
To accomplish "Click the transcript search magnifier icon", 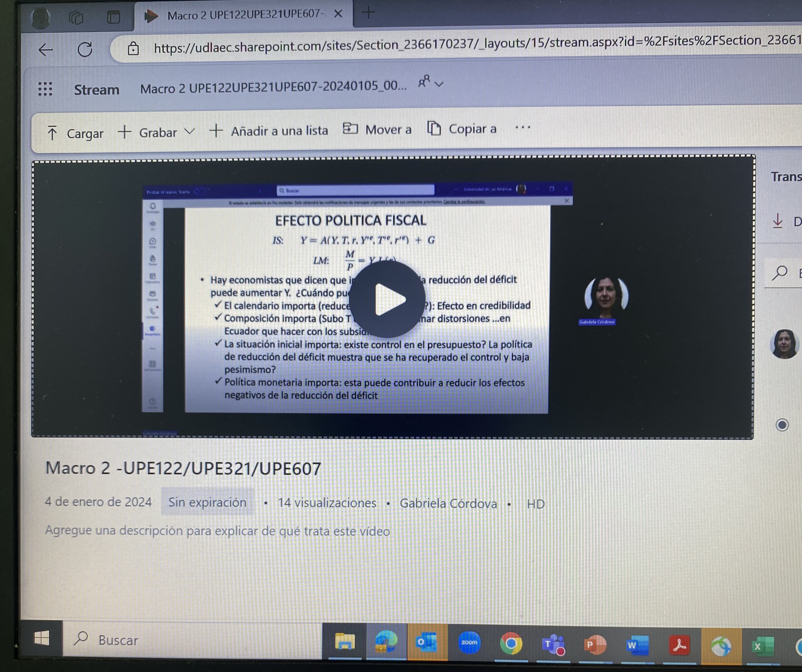I will click(779, 273).
